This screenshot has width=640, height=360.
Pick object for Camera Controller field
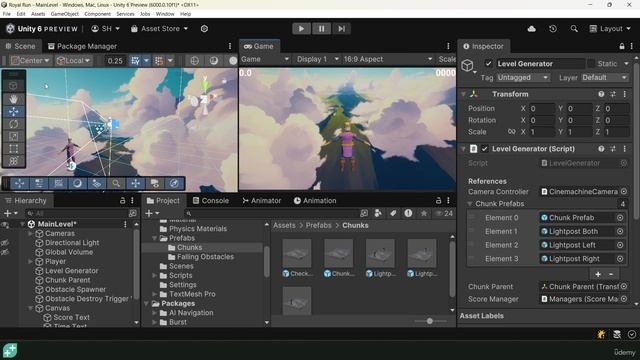point(624,191)
